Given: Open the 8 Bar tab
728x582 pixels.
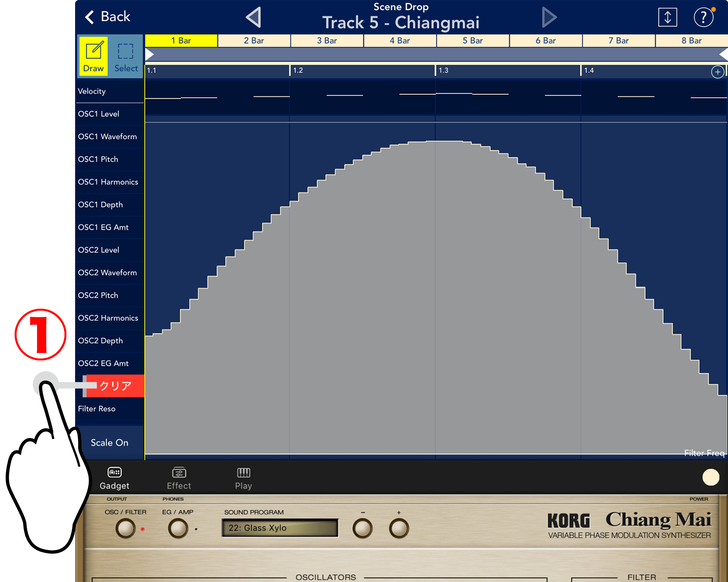Looking at the screenshot, I should 691,41.
